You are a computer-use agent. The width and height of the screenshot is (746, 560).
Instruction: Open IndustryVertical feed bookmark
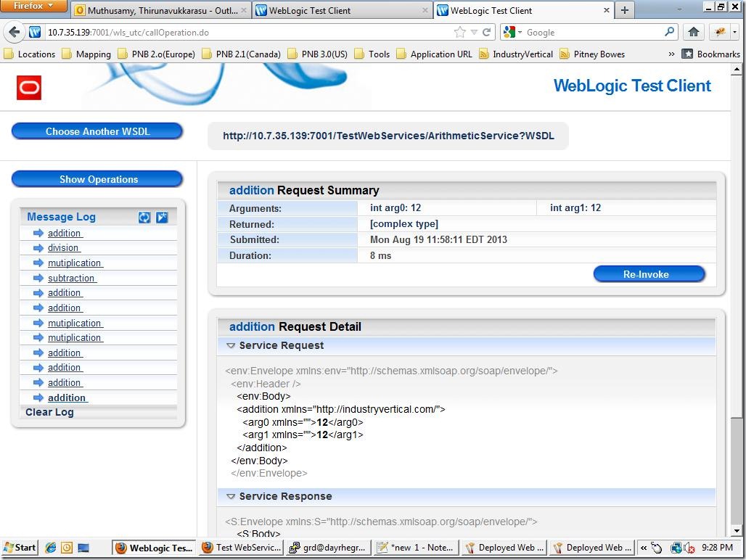[516, 54]
